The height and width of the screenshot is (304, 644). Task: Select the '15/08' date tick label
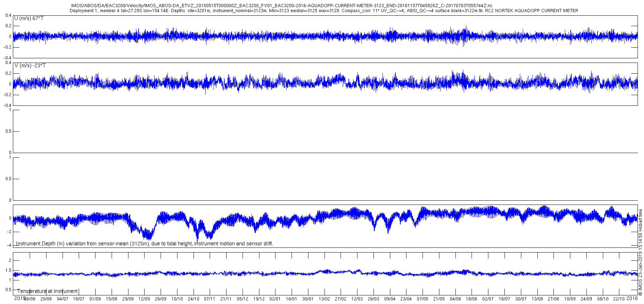112,299
